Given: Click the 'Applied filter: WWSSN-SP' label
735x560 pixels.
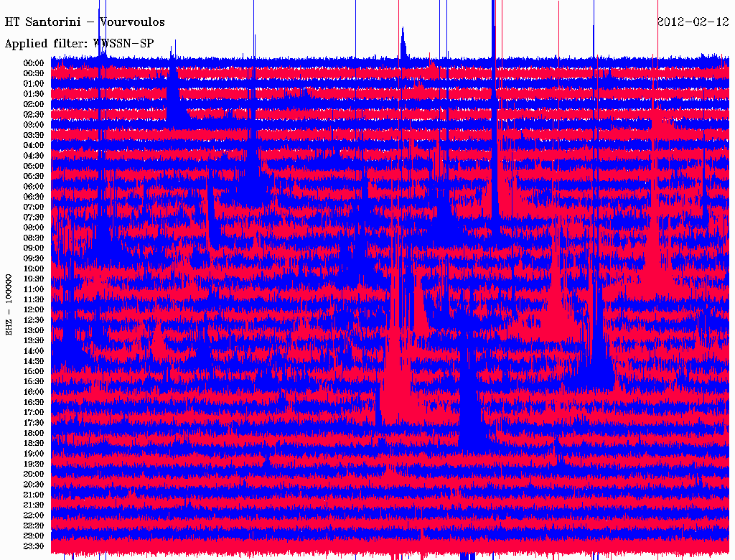Looking at the screenshot, I should click(x=79, y=44).
